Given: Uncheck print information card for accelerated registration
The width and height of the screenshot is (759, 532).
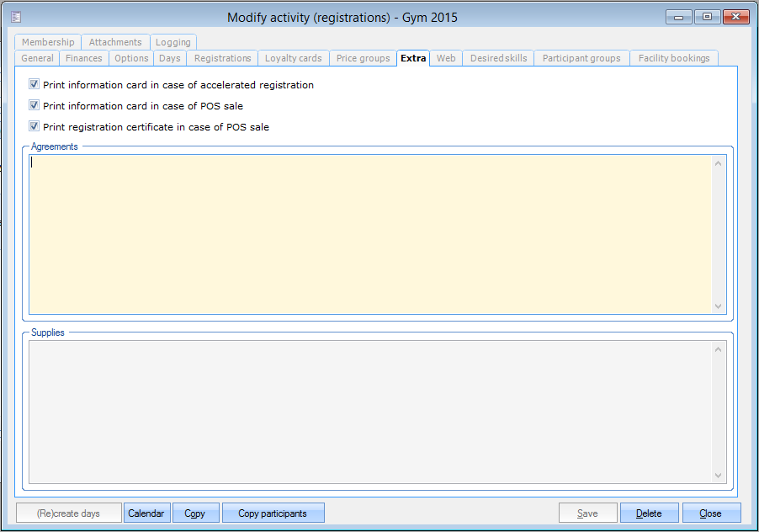Looking at the screenshot, I should pyautogui.click(x=34, y=85).
